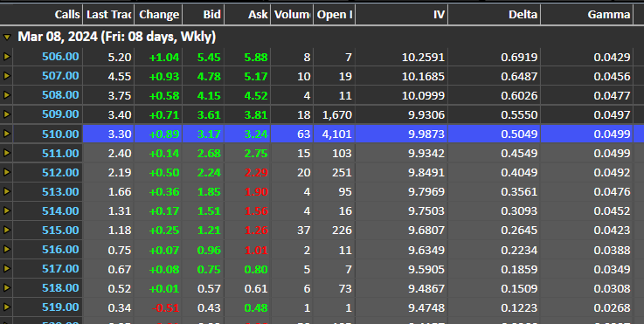
Task: Click the 1,670 open interest value
Action: [336, 114]
